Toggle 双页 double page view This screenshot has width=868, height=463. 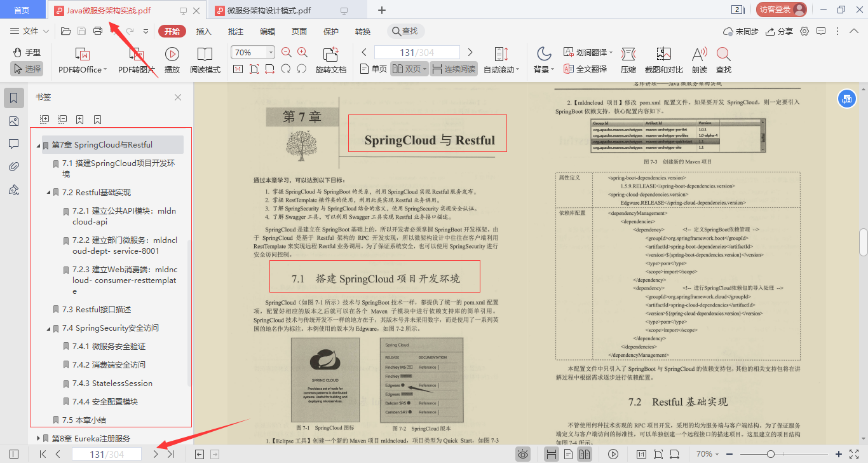coord(409,69)
